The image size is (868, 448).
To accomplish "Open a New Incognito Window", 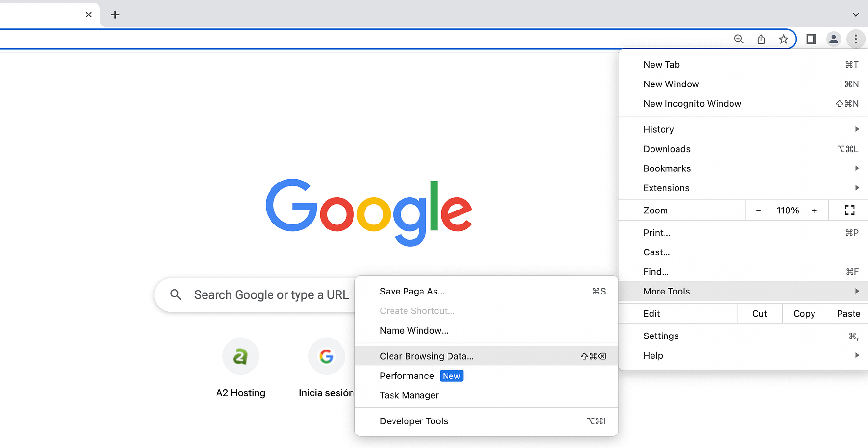I will (692, 103).
